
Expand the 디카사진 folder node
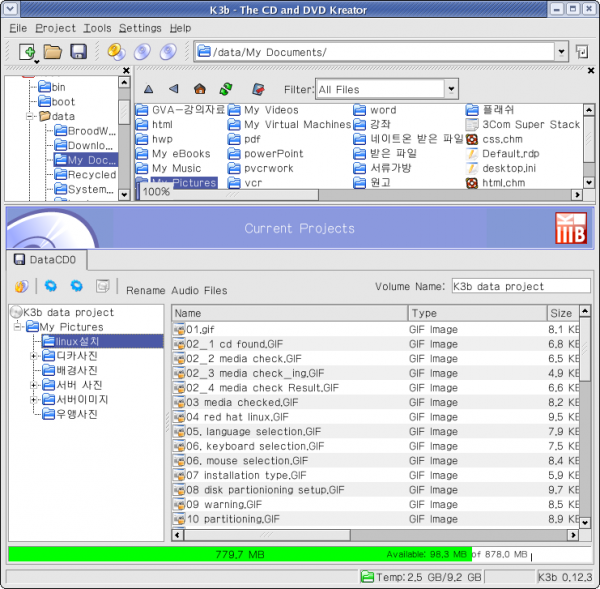coord(34,356)
